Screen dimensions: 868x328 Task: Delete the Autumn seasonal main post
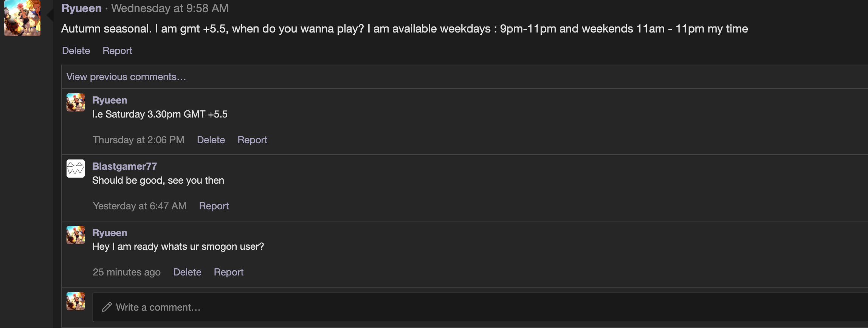[76, 51]
